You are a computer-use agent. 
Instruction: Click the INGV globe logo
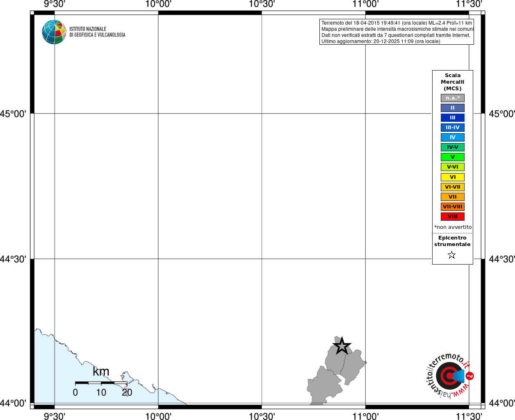pos(54,32)
